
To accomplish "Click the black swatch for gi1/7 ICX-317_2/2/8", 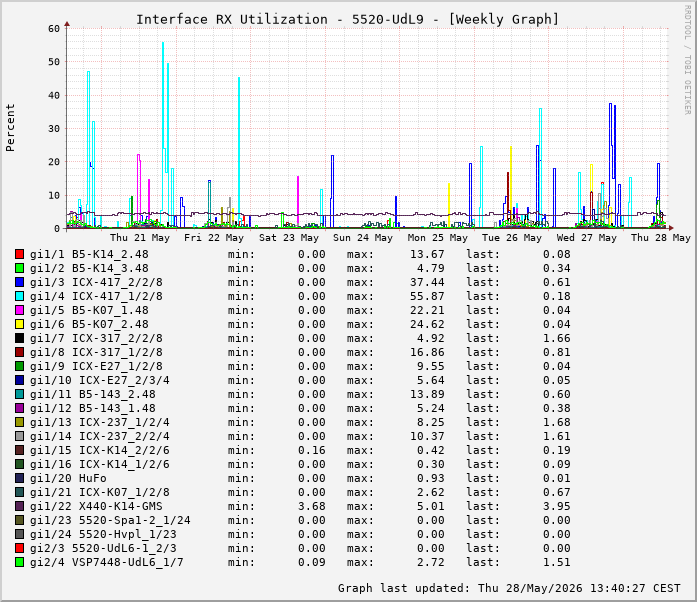I will point(19,338).
